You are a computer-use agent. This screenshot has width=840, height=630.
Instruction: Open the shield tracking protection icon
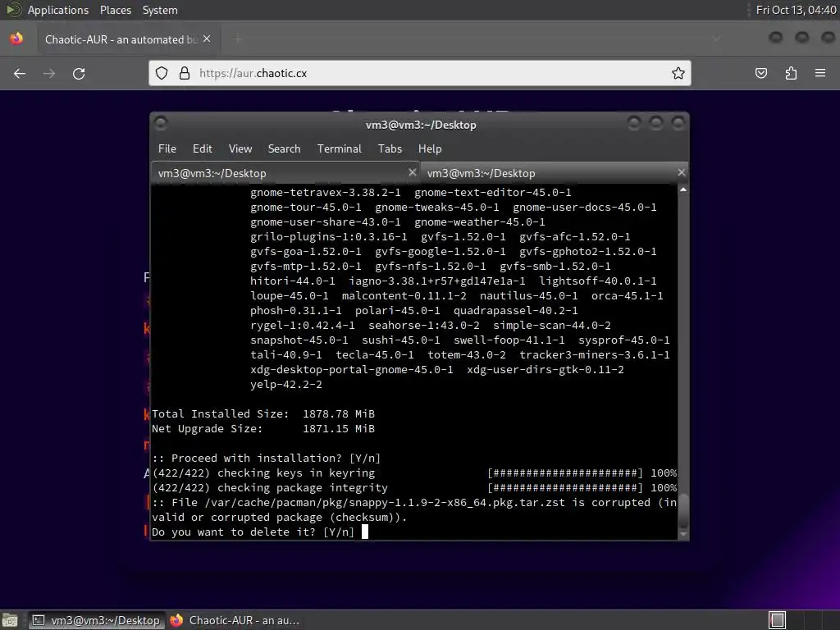pos(162,73)
